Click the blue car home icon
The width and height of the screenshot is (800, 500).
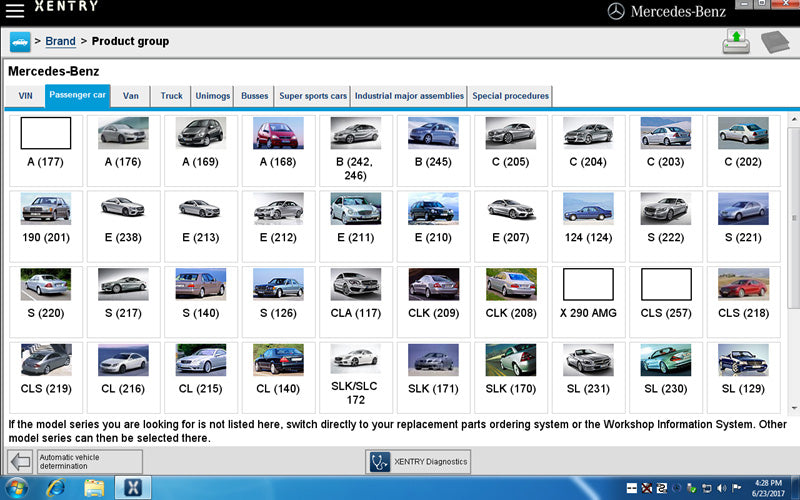[x=19, y=42]
